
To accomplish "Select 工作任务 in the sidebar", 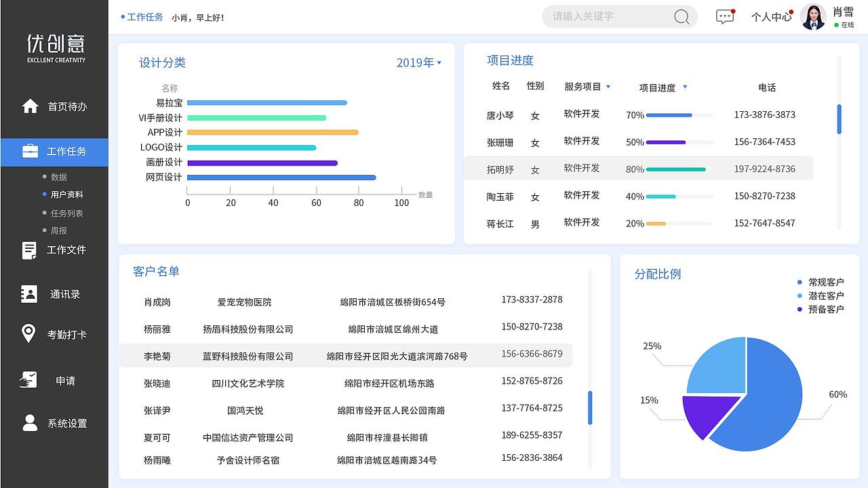I will (54, 152).
